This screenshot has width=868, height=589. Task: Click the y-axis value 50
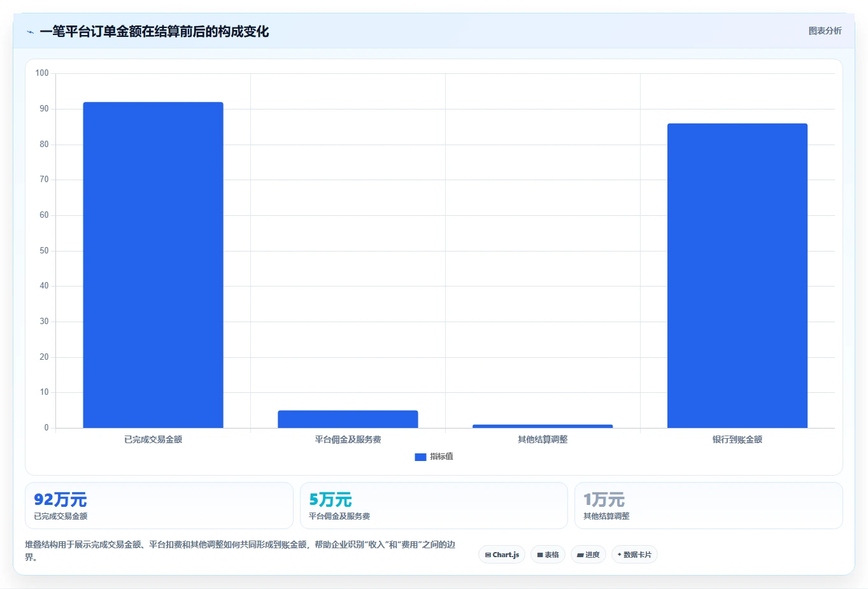[x=44, y=251]
